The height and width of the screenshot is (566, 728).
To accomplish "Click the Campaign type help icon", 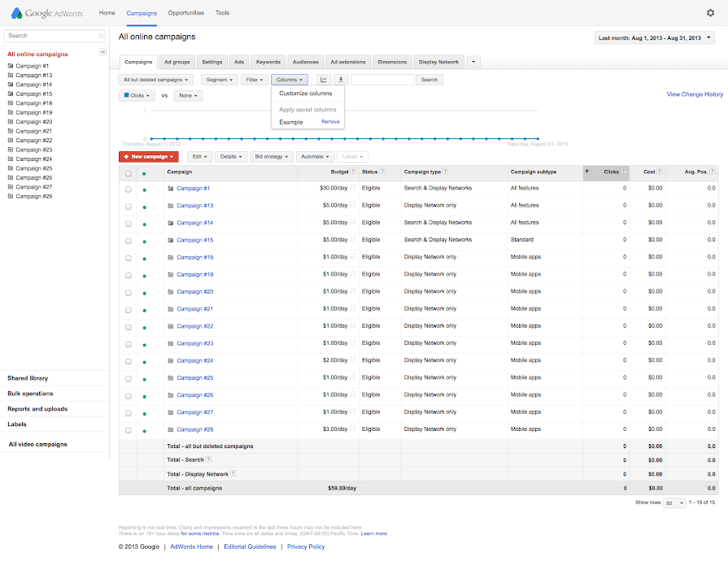I will click(x=445, y=172).
